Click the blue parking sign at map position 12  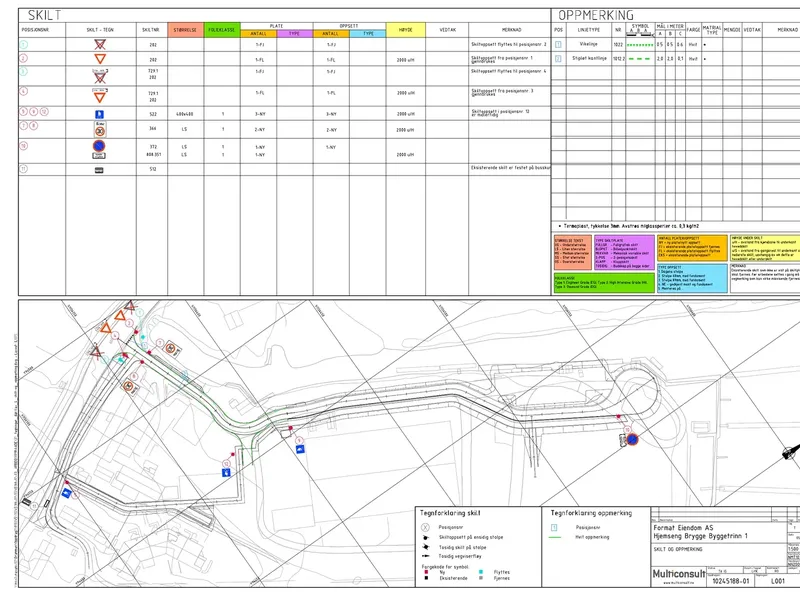click(226, 472)
